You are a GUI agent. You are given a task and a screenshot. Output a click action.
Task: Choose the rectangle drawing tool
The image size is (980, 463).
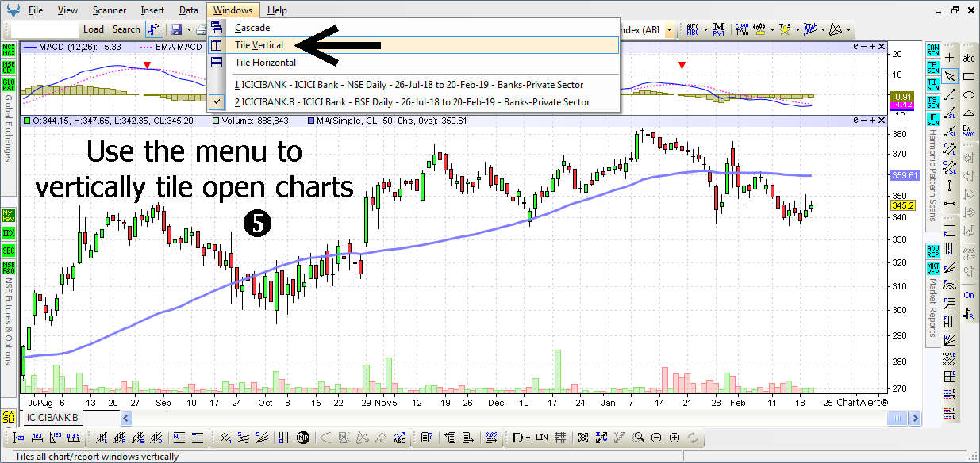[969, 76]
